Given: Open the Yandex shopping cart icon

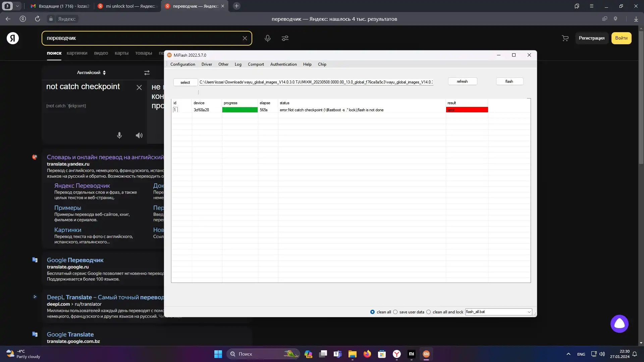Looking at the screenshot, I should 565,38.
